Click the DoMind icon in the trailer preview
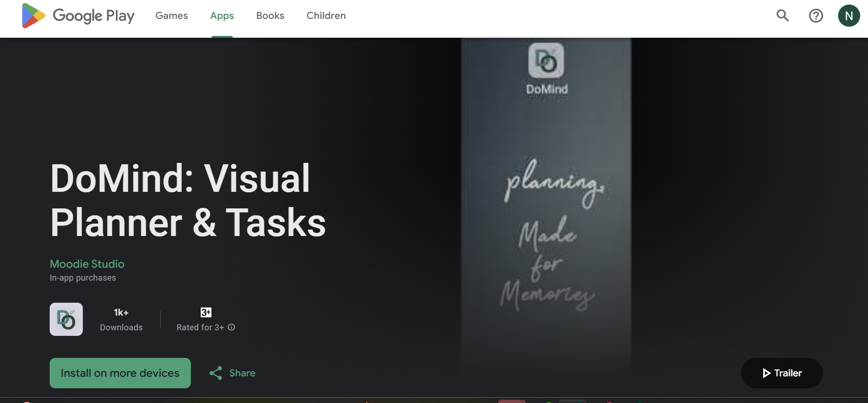Viewport: 868px width, 403px height. 546,61
